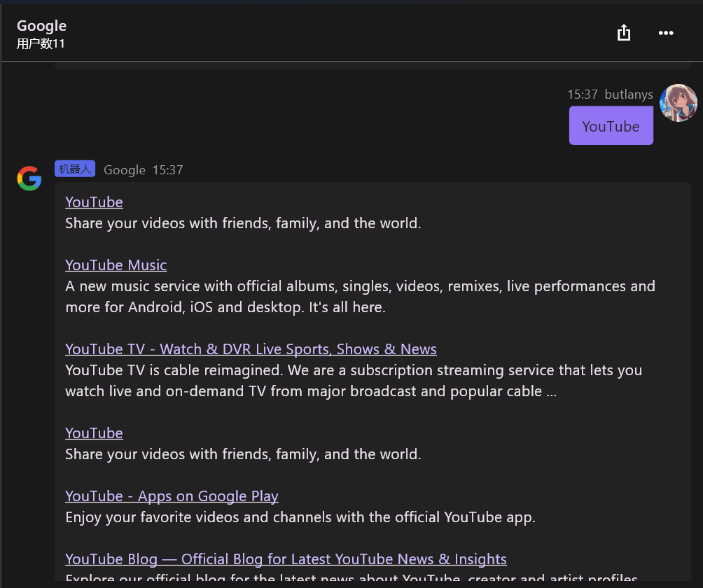Viewport: 703px width, 588px height.
Task: Click the 15:37 timestamp beside Google bot name
Action: click(167, 170)
